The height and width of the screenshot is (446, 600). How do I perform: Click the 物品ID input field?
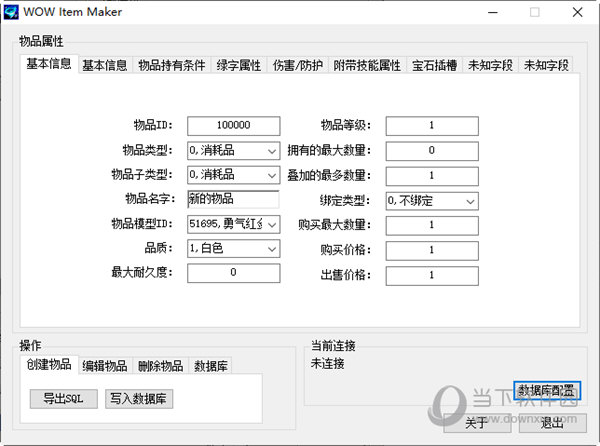pos(233,126)
